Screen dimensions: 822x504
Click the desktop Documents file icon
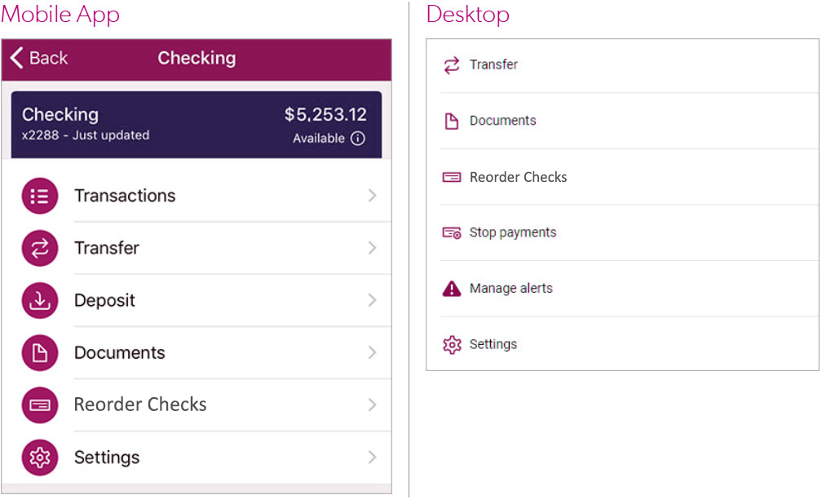[x=452, y=122]
